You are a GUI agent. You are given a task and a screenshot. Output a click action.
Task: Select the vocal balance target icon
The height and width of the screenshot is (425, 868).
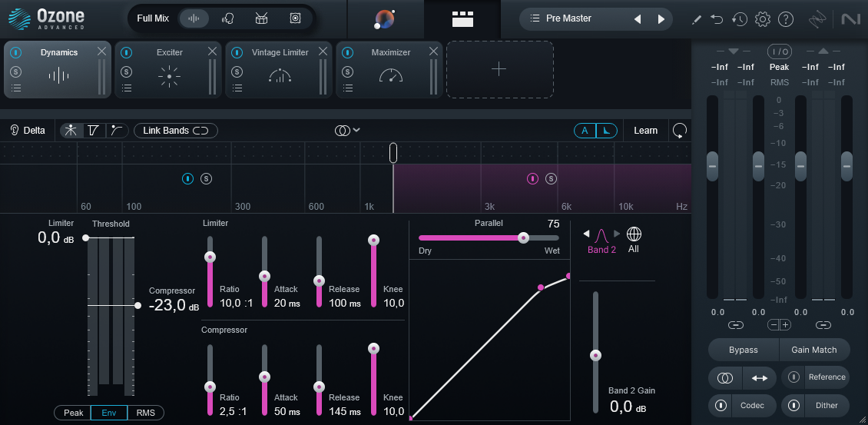(227, 18)
